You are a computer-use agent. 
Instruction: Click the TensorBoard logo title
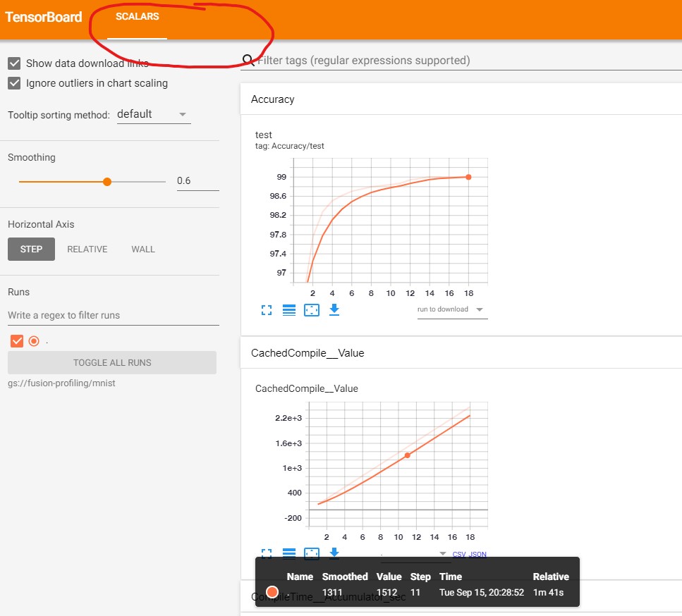[44, 17]
